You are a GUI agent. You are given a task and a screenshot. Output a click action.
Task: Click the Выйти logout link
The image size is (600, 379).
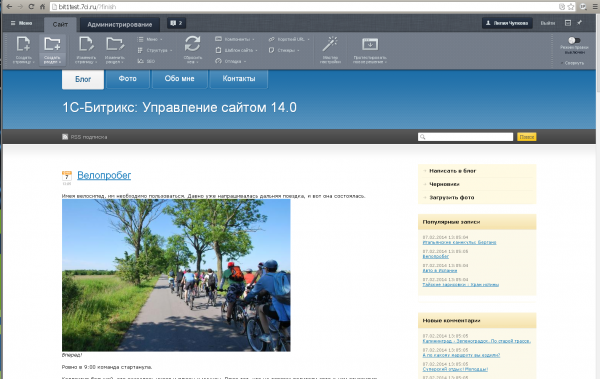[548, 23]
